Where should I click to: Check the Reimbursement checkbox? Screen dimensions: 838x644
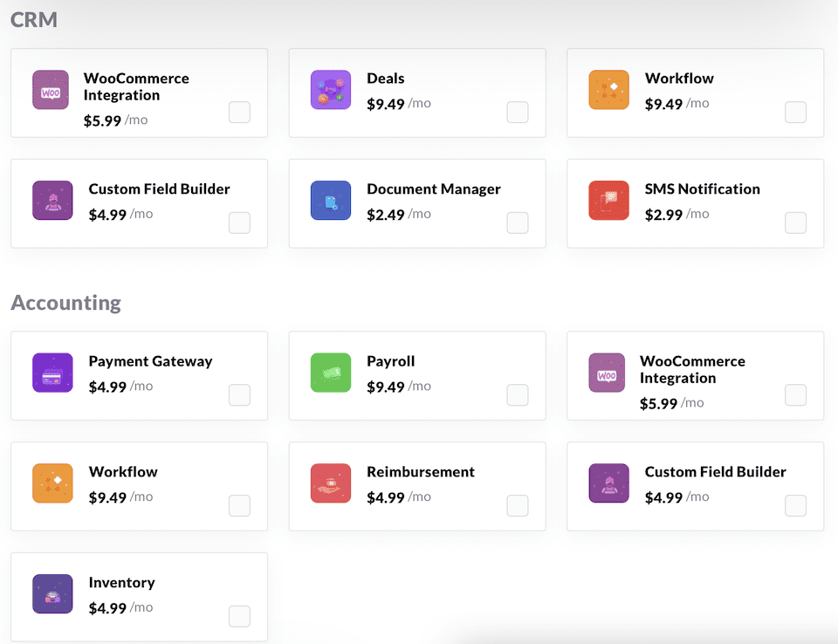517,506
